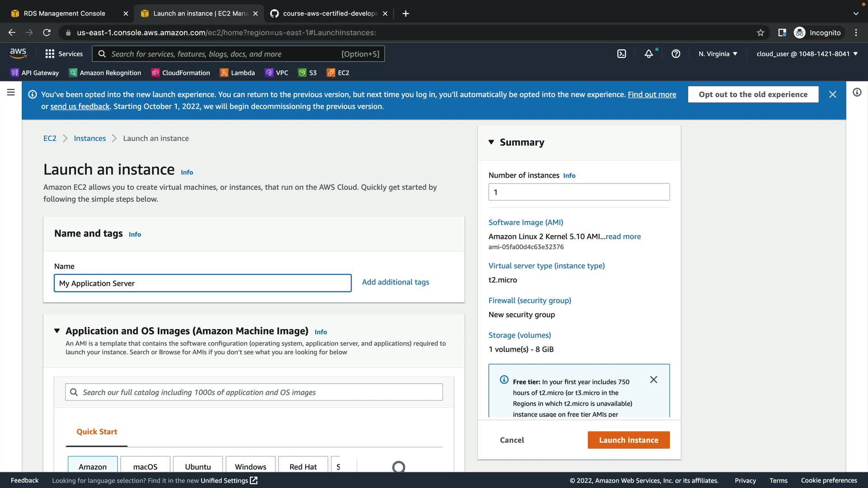868x488 pixels.
Task: Open the info panel icon at right
Action: coord(857,93)
